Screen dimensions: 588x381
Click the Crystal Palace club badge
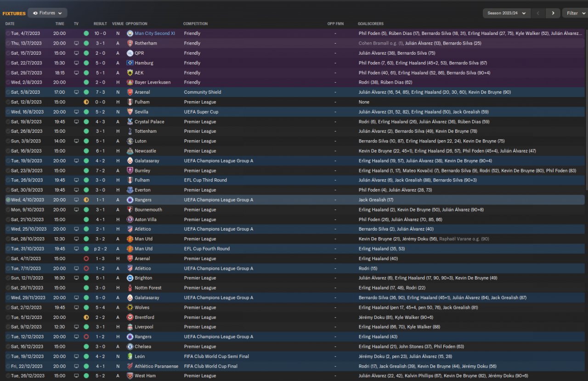pyautogui.click(x=130, y=122)
